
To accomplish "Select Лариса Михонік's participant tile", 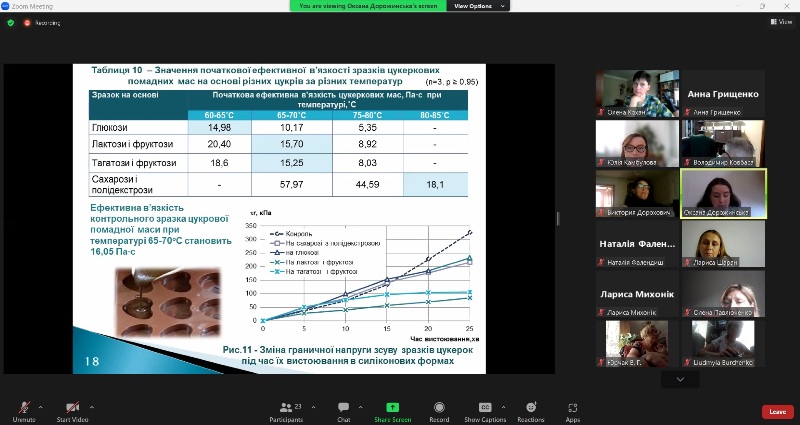I will [x=637, y=293].
